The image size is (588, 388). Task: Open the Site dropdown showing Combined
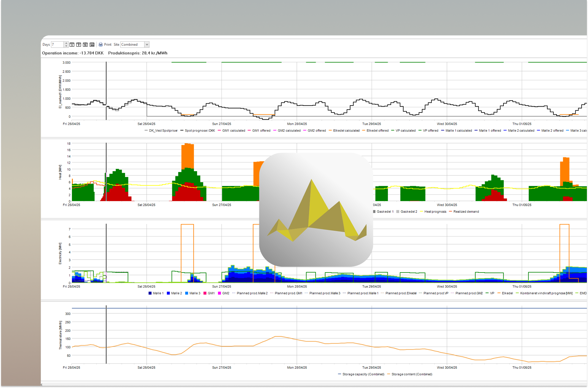(x=147, y=44)
